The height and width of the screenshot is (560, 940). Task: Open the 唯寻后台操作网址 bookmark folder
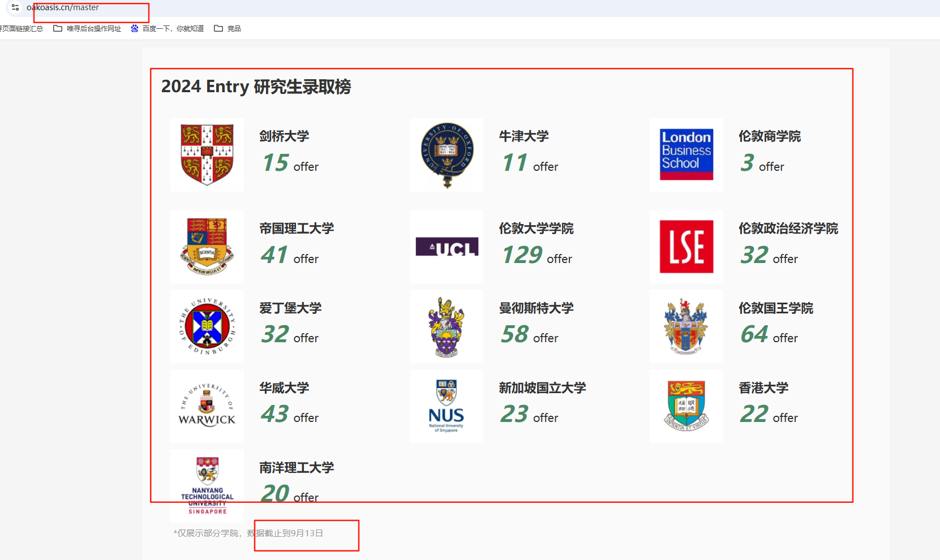point(88,28)
